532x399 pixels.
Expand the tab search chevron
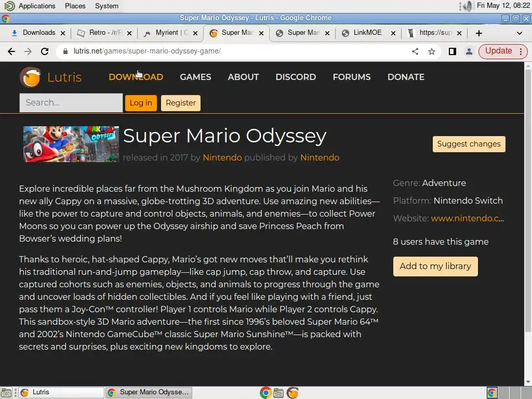pyautogui.click(x=519, y=33)
